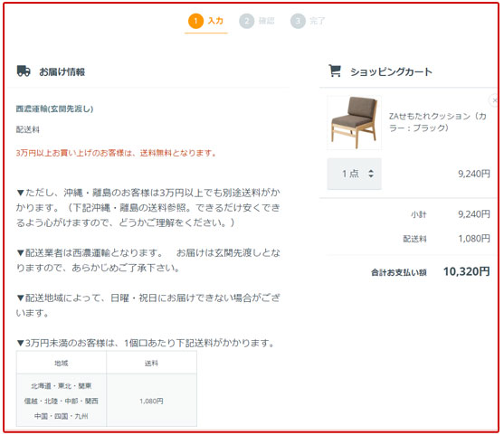
Task: Click the chair product thumbnail
Action: [354, 123]
